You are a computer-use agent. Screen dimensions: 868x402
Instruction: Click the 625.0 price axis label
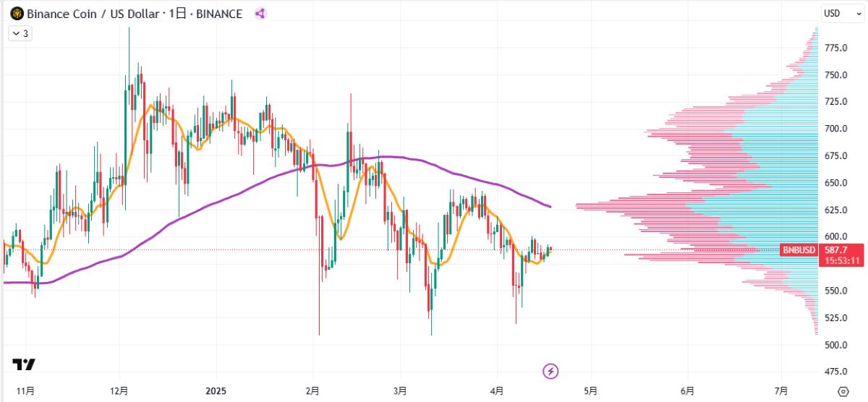pos(836,210)
